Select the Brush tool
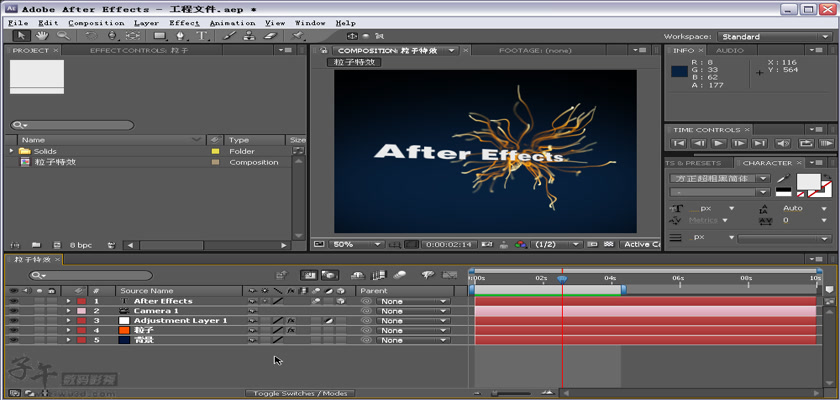 pyautogui.click(x=228, y=36)
